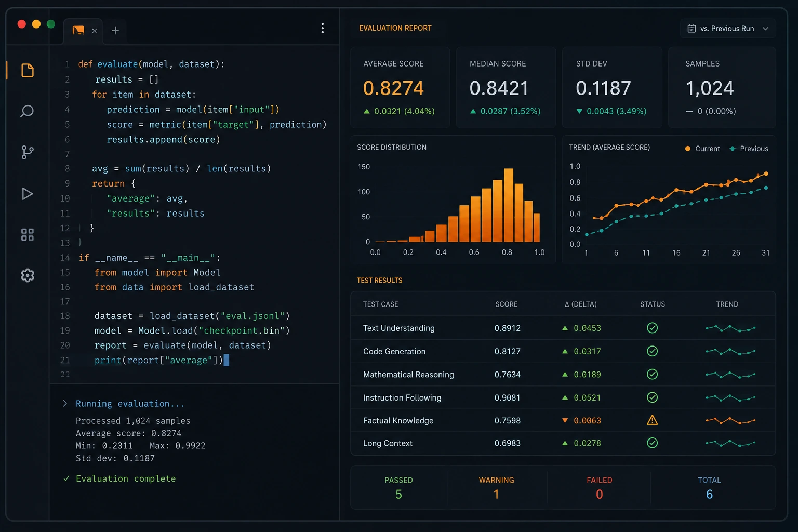The width and height of the screenshot is (798, 532).
Task: Open the Source Control branch icon
Action: 28,152
